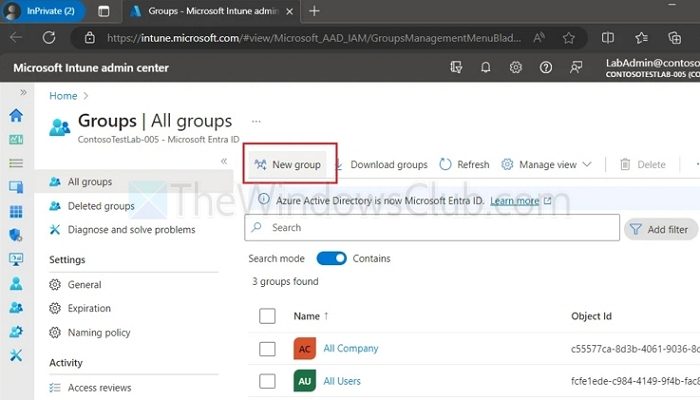Screen dimensions: 700x400
Task: Open the Home icon in left sidebar
Action: tap(16, 115)
